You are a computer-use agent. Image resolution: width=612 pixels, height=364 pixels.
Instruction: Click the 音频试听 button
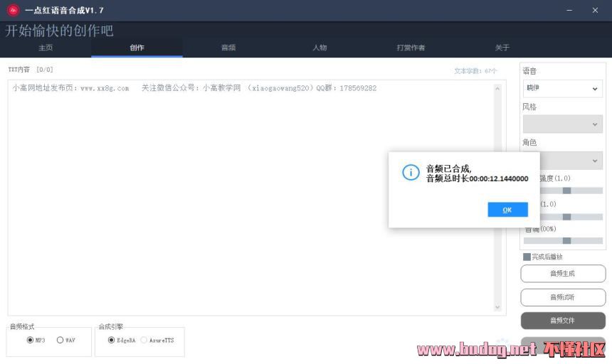(563, 297)
